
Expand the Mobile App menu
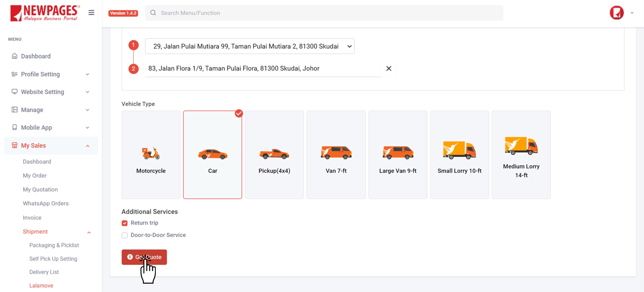(88, 128)
